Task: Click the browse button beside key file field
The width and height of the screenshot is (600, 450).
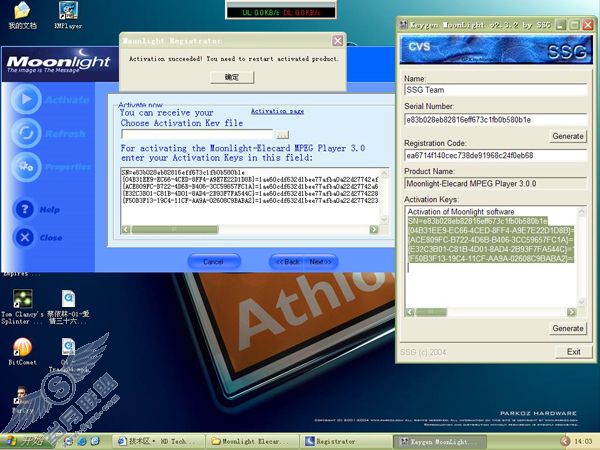Action: tap(282, 134)
